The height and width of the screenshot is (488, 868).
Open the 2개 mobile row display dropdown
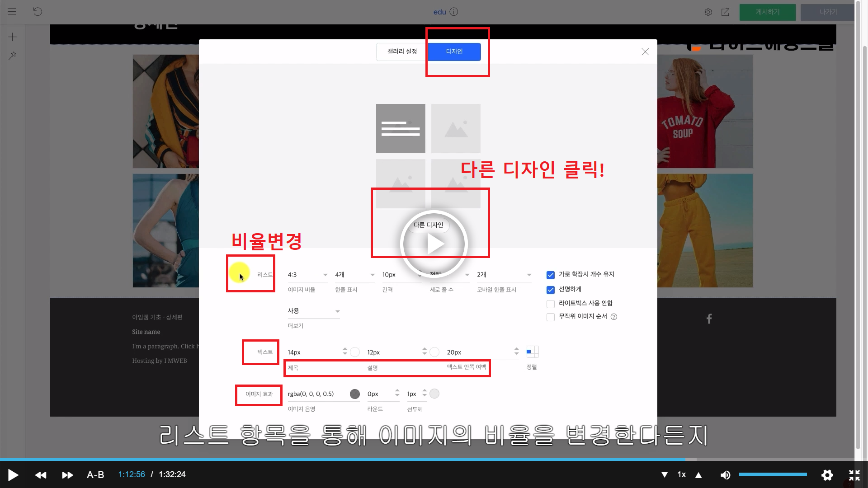504,275
